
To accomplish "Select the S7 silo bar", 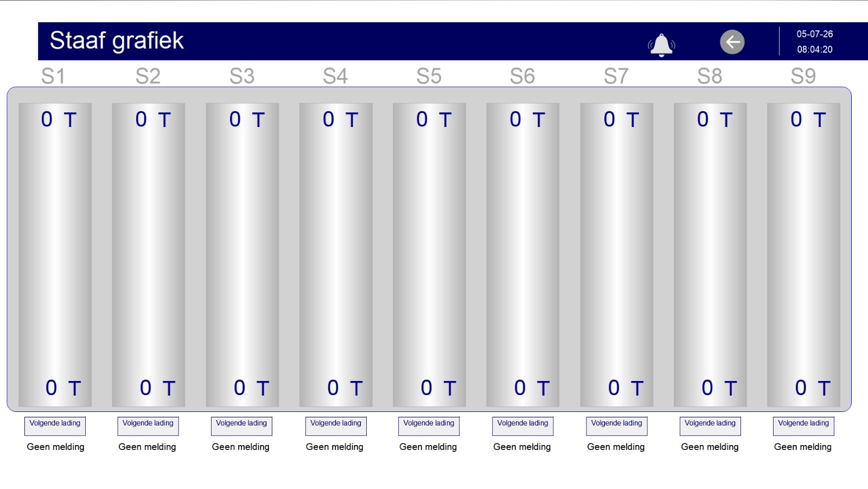I will click(617, 255).
